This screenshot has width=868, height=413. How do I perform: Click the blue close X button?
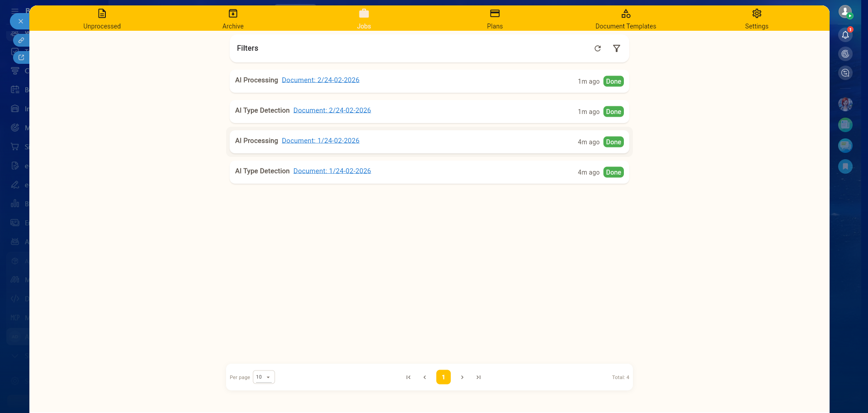(20, 21)
